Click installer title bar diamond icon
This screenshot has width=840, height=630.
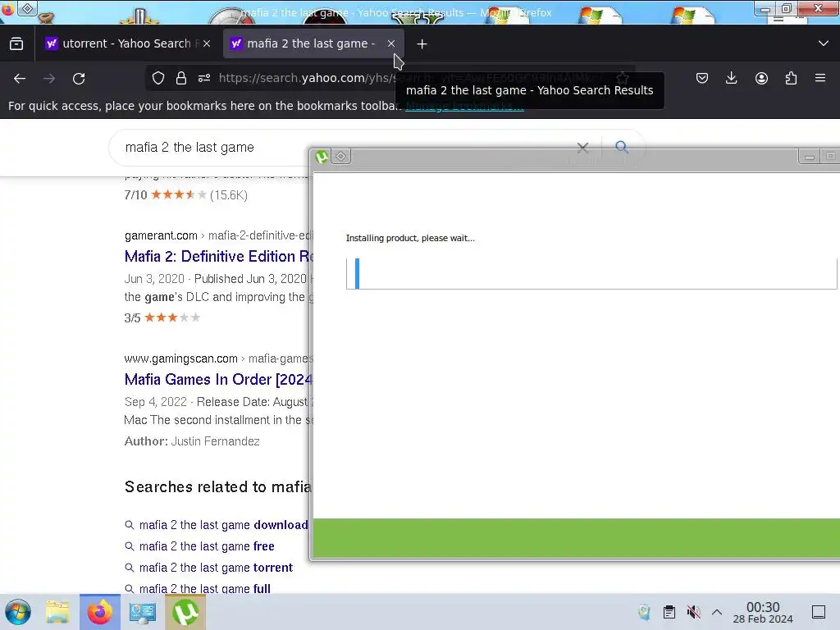pyautogui.click(x=340, y=157)
